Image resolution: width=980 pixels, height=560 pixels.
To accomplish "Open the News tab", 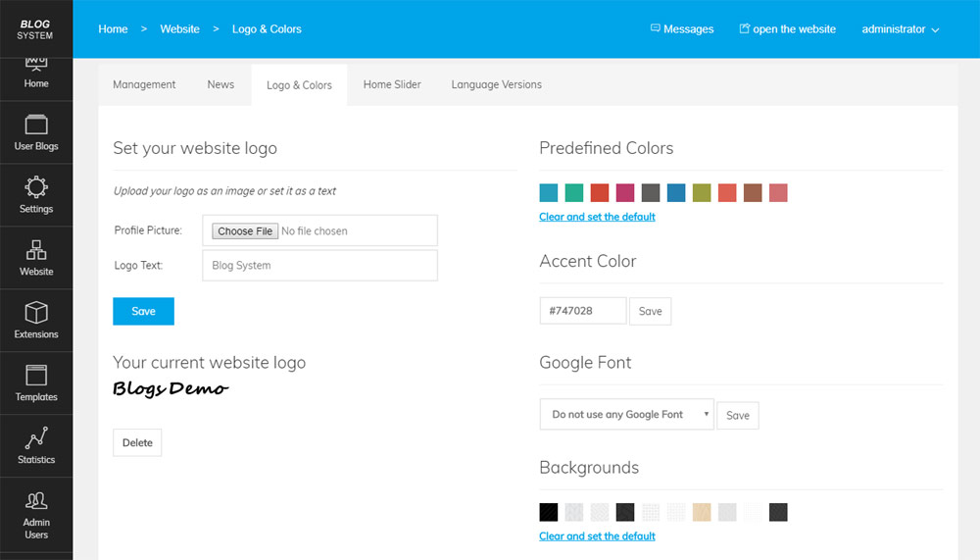I will coord(220,84).
